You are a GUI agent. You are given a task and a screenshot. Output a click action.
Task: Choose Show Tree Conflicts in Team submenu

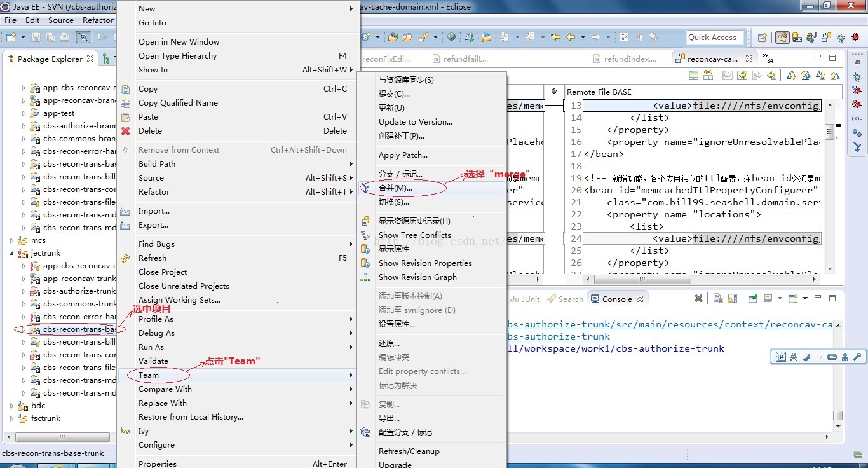[x=432, y=235]
